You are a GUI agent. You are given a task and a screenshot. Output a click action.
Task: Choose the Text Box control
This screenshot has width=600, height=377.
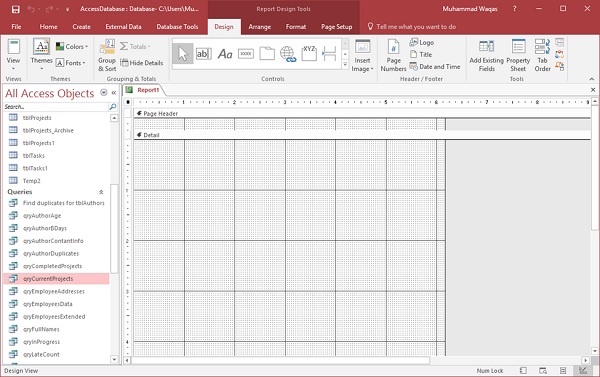(x=204, y=54)
